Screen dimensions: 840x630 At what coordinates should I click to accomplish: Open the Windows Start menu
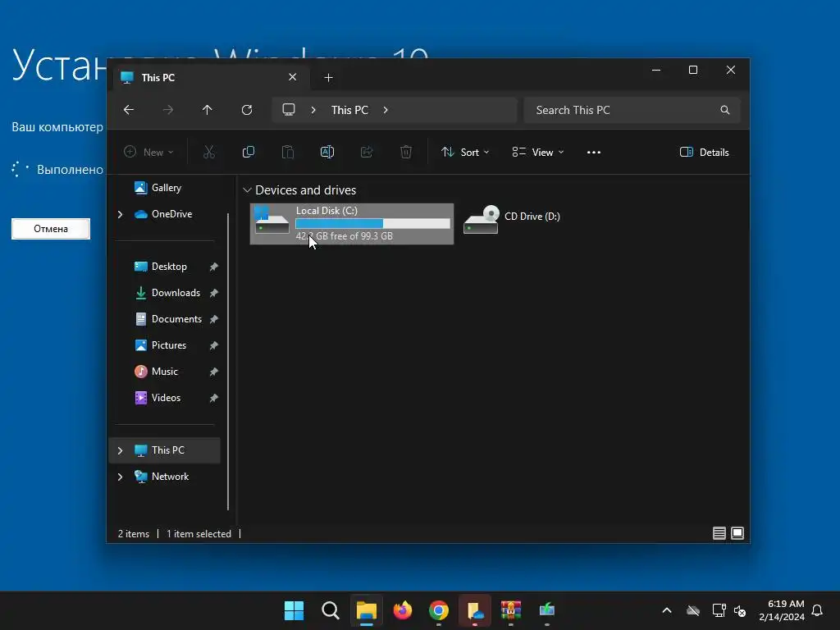click(x=294, y=610)
